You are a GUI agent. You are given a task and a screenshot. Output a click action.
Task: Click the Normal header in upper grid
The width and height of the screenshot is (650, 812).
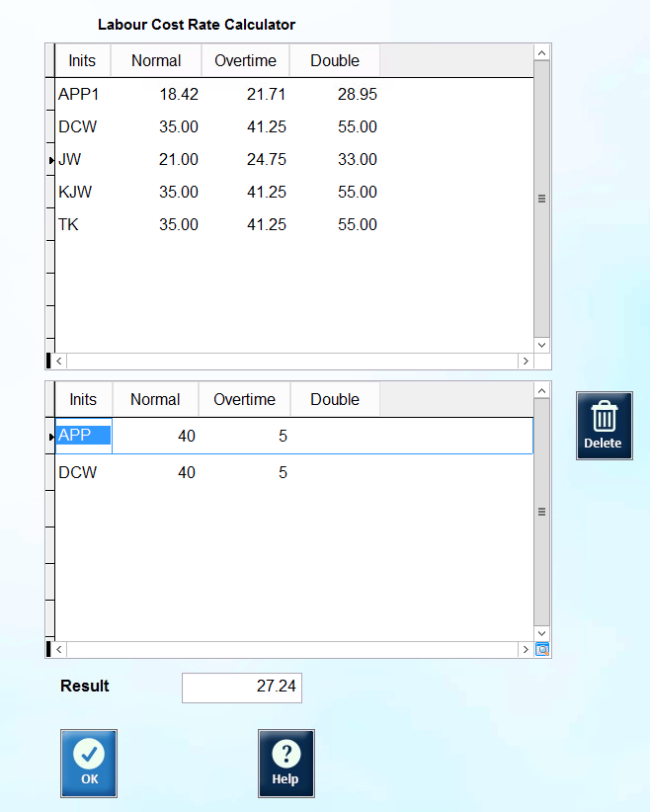(x=156, y=60)
